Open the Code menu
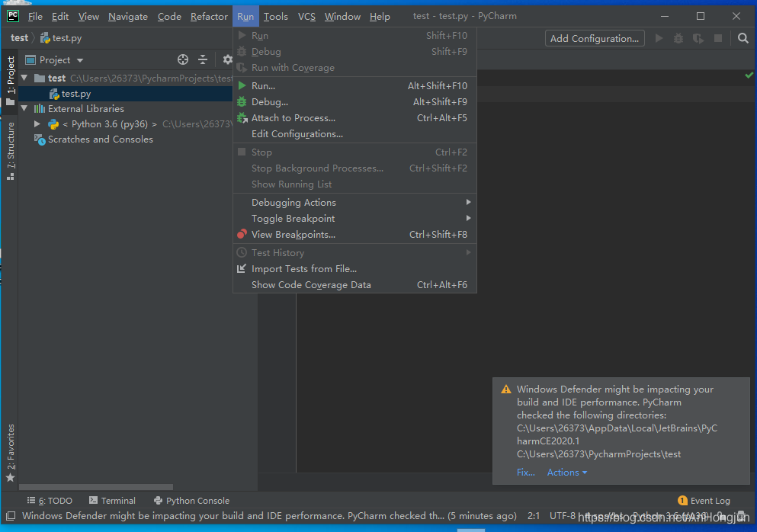The width and height of the screenshot is (757, 532). [x=169, y=17]
